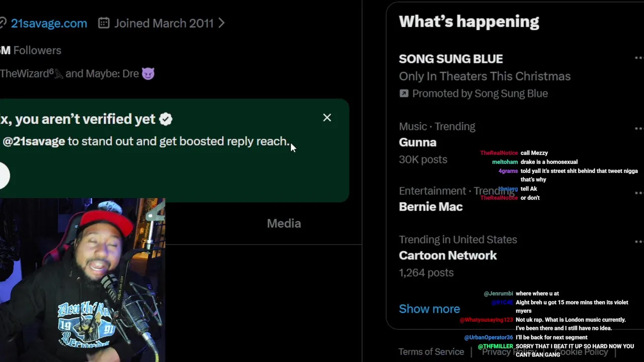This screenshot has height=362, width=644.
Task: Open the 21savage.com website link
Action: [49, 23]
